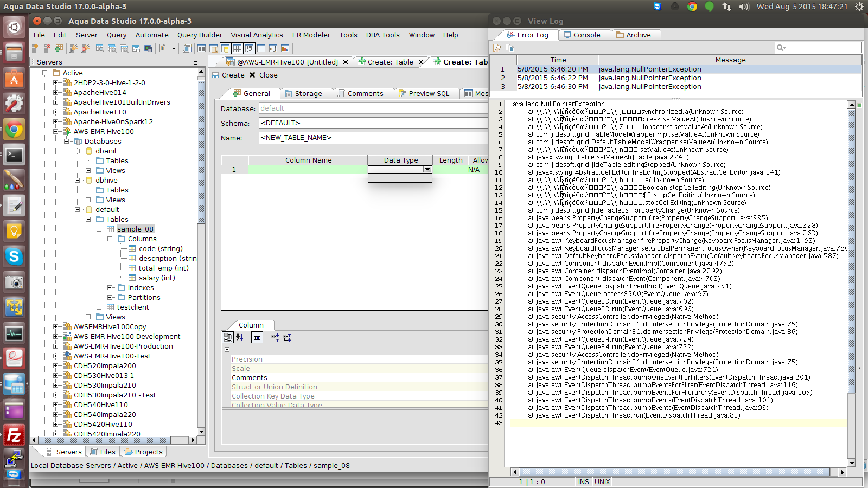Viewport: 868px width, 488px height.
Task: Collapse the sample_08 table node
Action: click(x=99, y=229)
